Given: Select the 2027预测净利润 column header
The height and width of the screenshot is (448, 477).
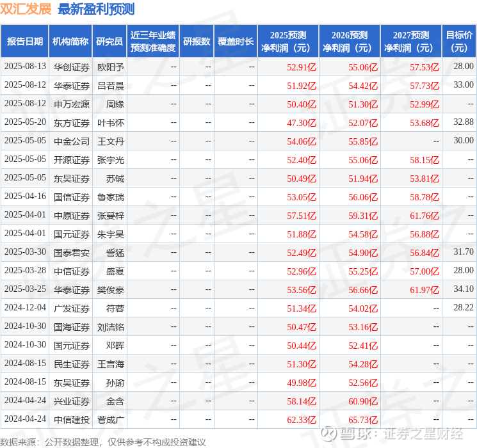Looking at the screenshot, I should 411,42.
